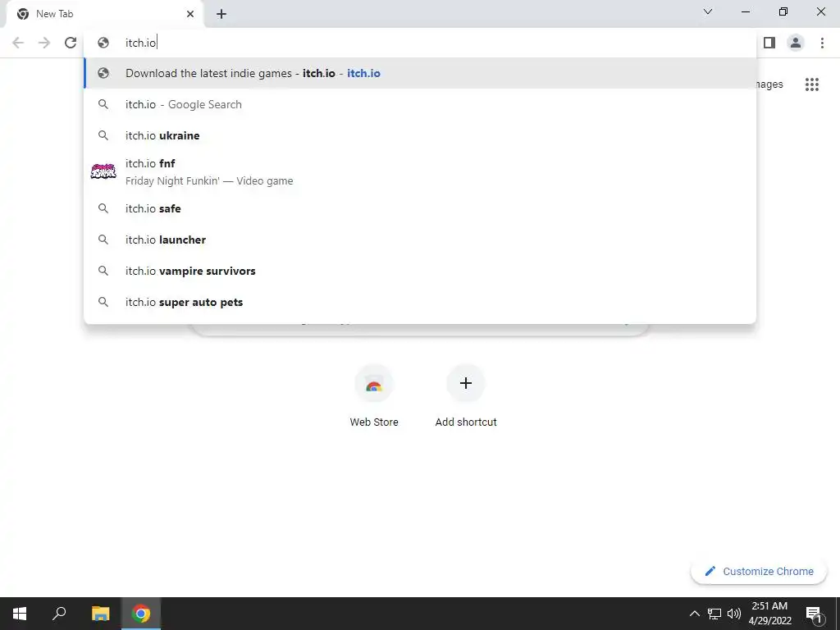The image size is (840, 630).
Task: Click the globe icon of the top suggestion
Action: click(x=103, y=73)
